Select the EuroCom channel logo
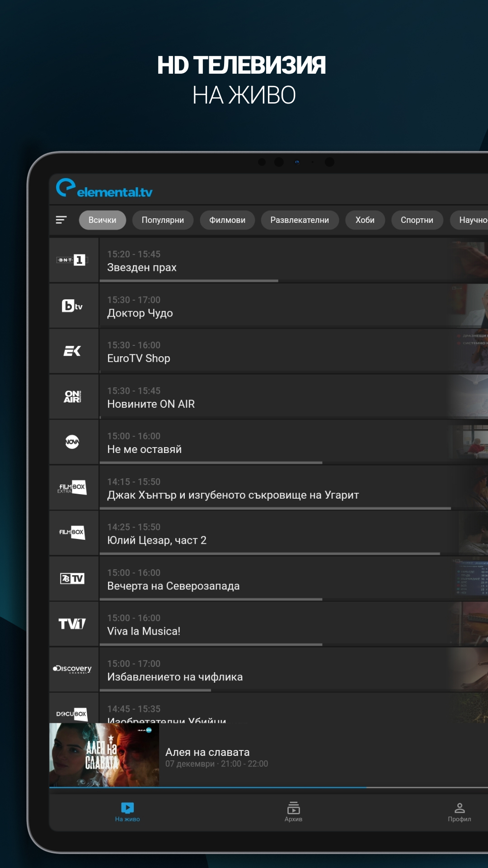Viewport: 488px width, 868px height. click(72, 351)
